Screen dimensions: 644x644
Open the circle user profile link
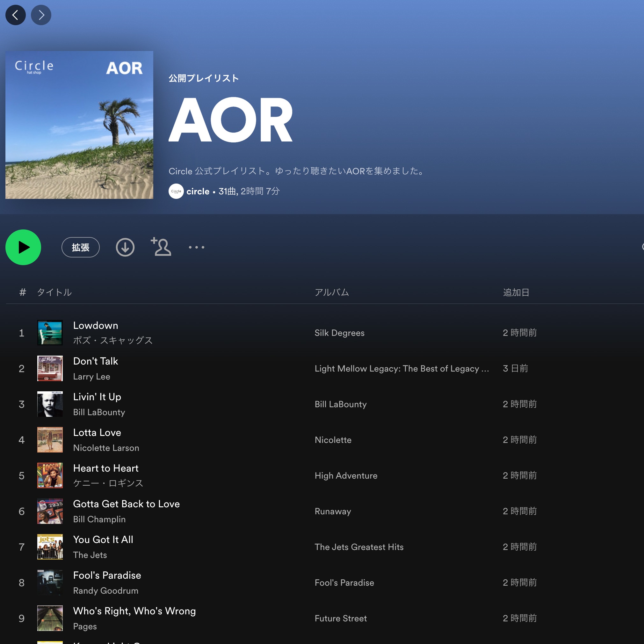point(198,191)
